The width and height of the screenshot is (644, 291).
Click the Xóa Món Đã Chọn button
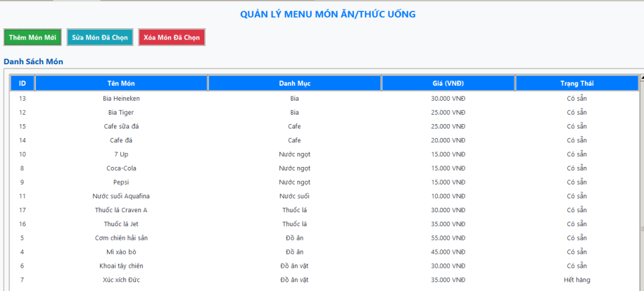click(172, 37)
